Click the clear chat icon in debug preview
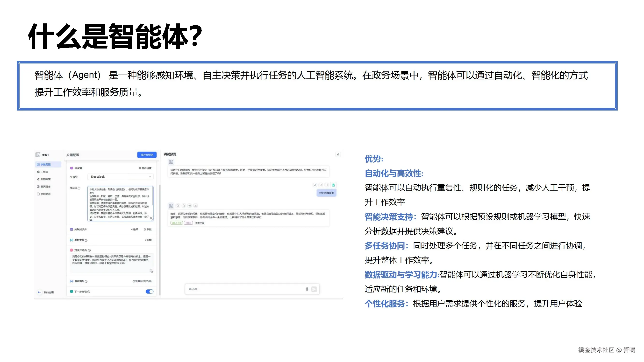Screen dimensions: 644x362 pyautogui.click(x=338, y=154)
